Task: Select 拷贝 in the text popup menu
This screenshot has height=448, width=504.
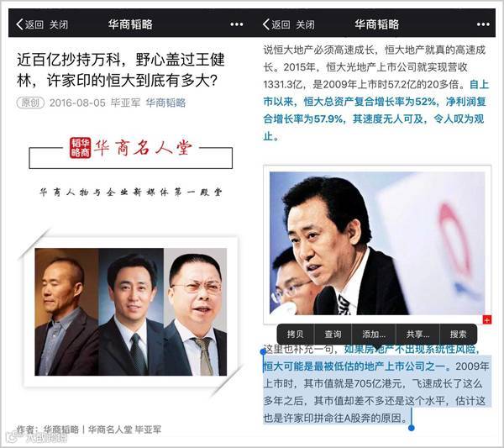Action: click(x=295, y=335)
